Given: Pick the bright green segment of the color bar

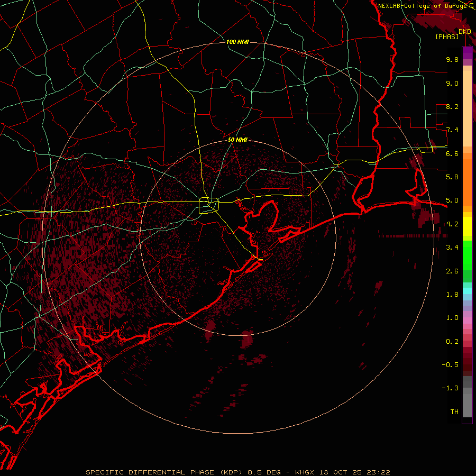Looking at the screenshot, I should [467, 255].
